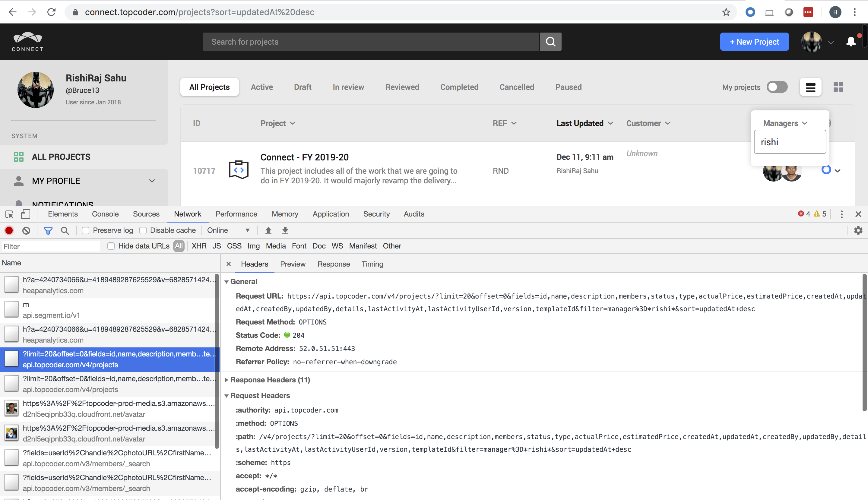Open the notifications bell
Screen dimensions: 868x500
coord(851,42)
